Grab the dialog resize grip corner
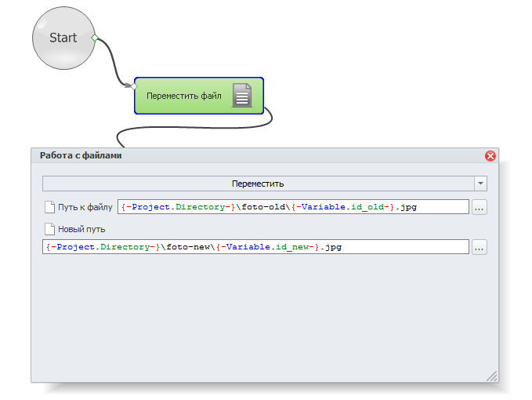 click(x=492, y=376)
